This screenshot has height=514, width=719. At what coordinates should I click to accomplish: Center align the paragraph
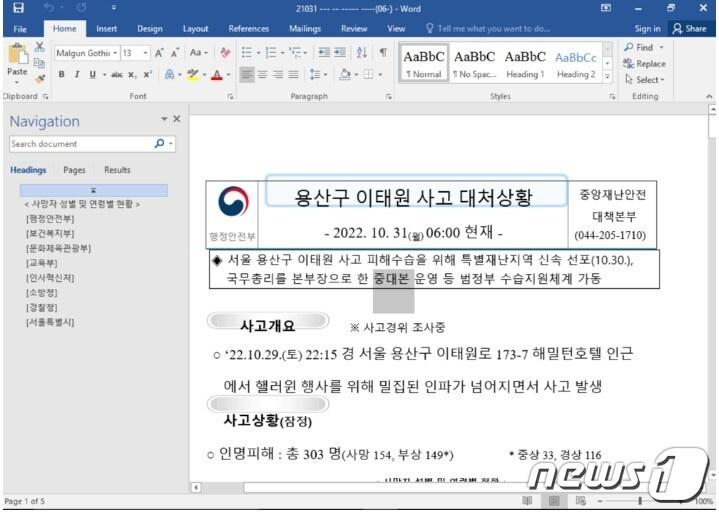point(263,74)
